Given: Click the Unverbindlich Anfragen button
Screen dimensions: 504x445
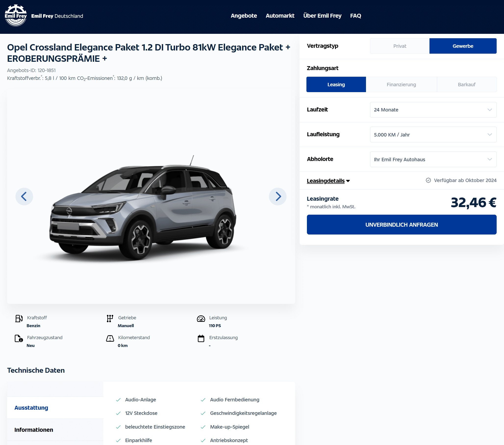Looking at the screenshot, I should tap(402, 225).
